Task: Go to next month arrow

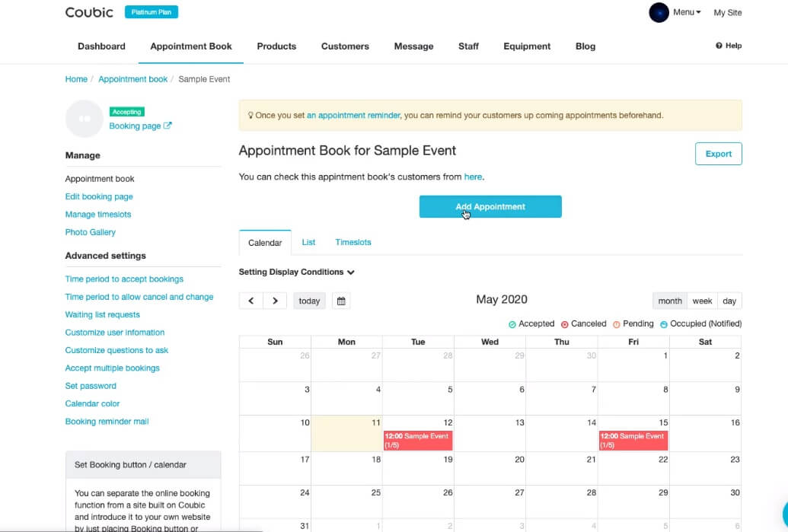Action: coord(275,301)
